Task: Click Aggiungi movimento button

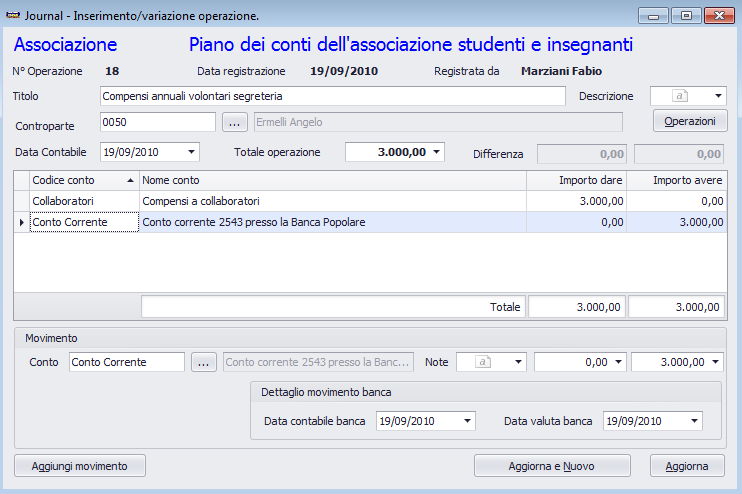Action: pyautogui.click(x=80, y=466)
